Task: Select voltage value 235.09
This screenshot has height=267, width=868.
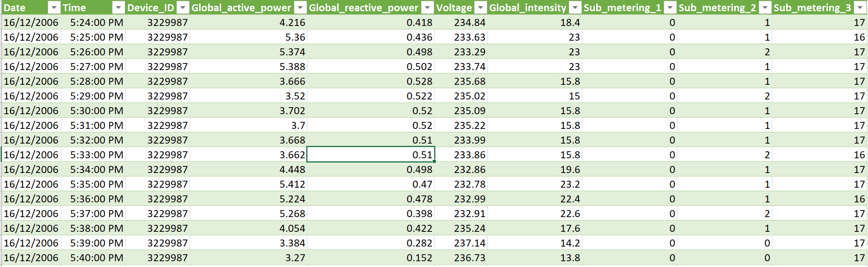Action: [461, 111]
